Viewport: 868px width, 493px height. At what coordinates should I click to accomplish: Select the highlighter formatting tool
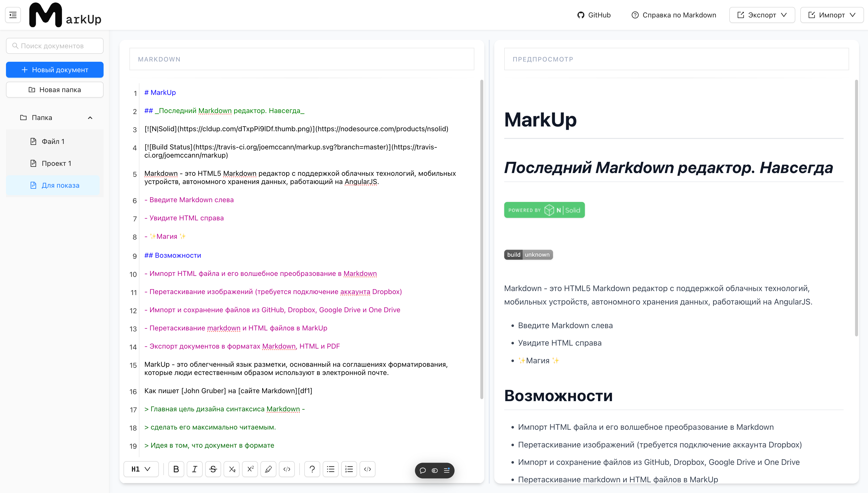point(268,469)
